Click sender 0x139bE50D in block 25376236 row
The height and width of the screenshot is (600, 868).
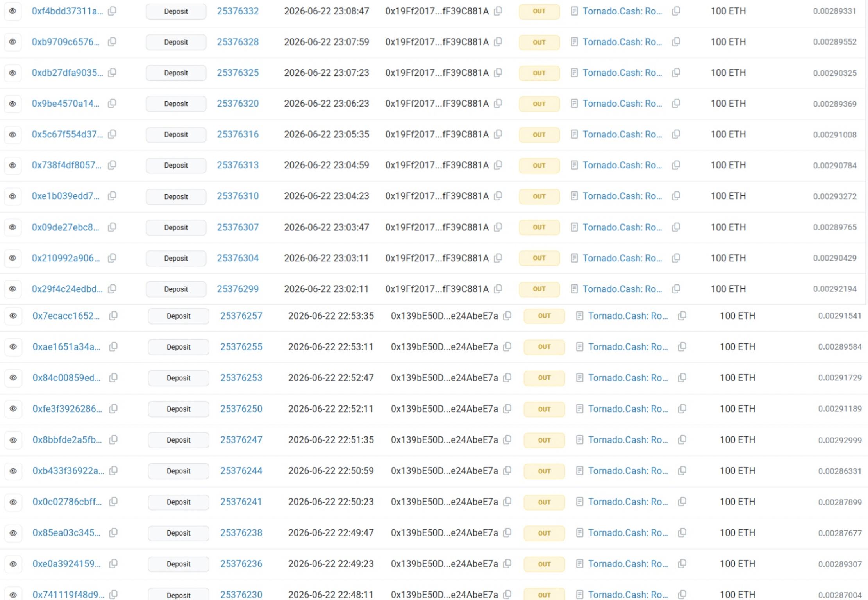444,564
